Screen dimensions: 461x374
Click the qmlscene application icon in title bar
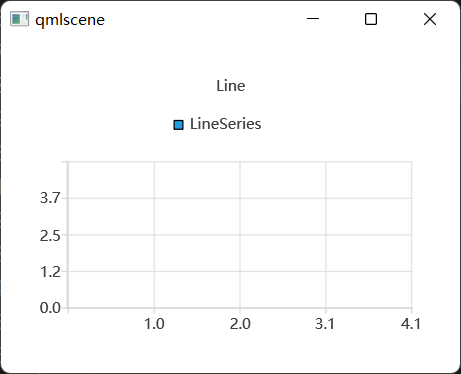coord(19,19)
